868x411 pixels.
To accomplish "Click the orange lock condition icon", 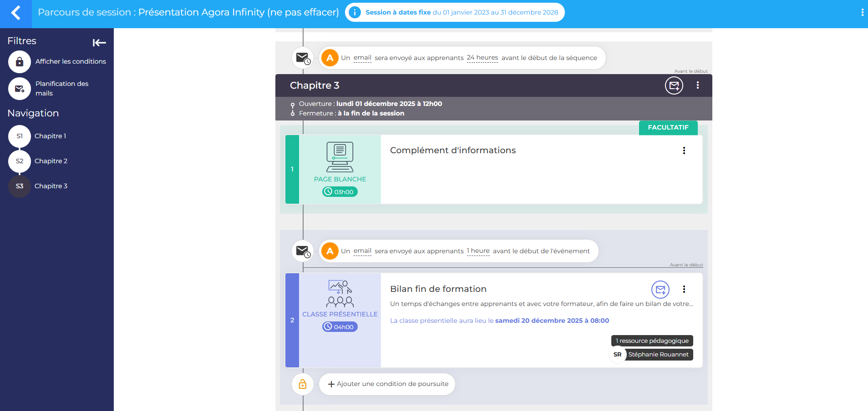I will click(x=303, y=385).
